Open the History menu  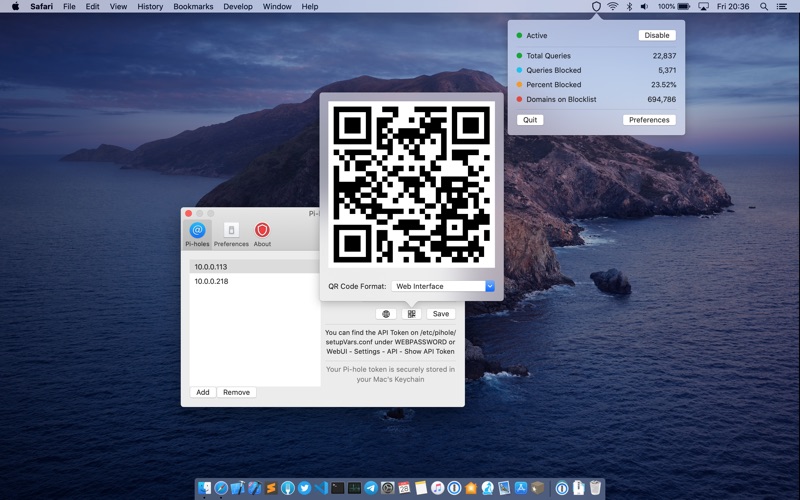click(x=150, y=7)
